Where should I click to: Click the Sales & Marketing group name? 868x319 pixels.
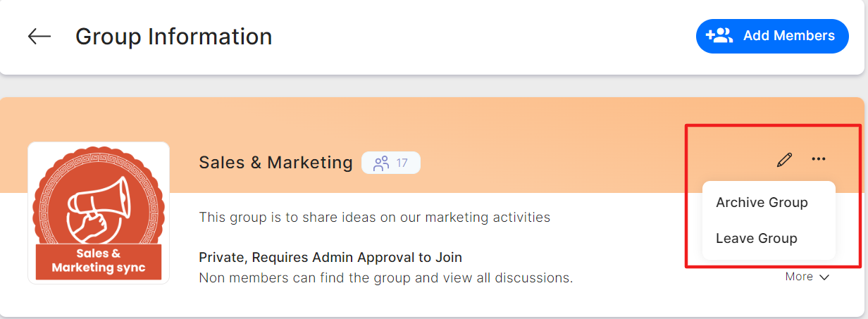tap(275, 163)
